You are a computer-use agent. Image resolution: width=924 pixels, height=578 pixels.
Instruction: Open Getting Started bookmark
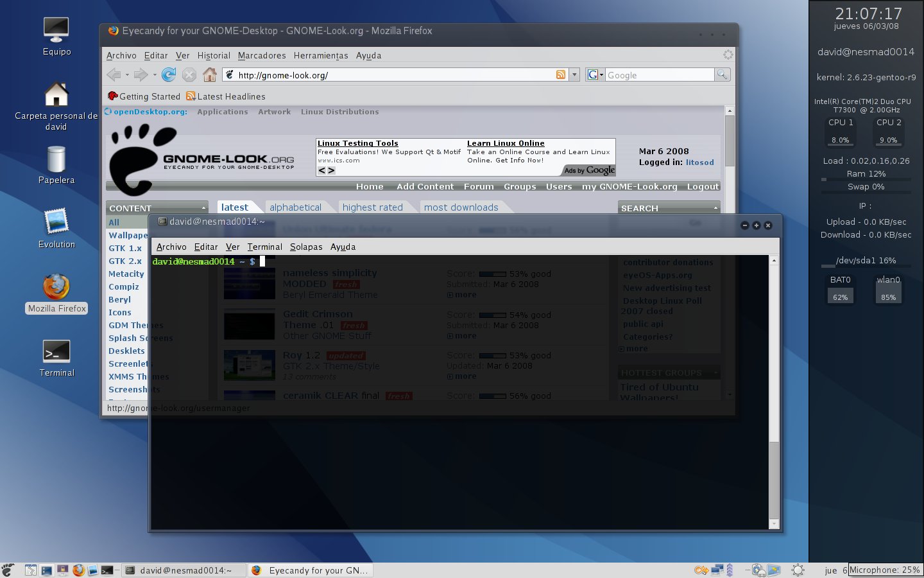pos(144,96)
